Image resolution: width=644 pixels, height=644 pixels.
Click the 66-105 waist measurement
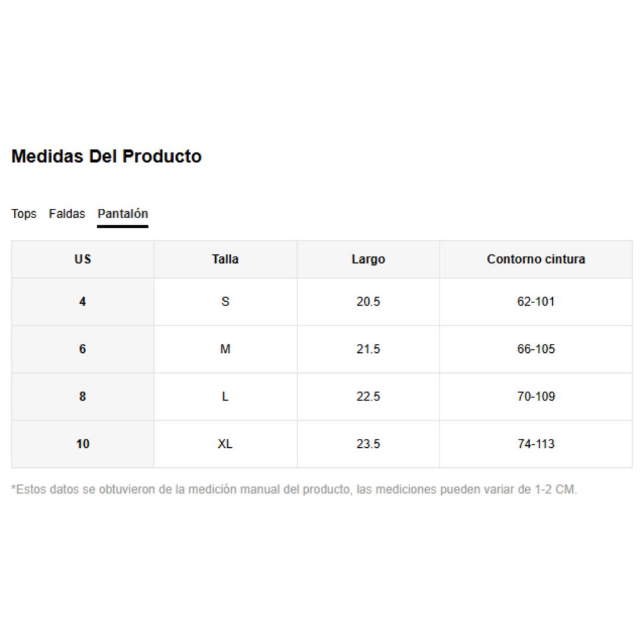(536, 349)
